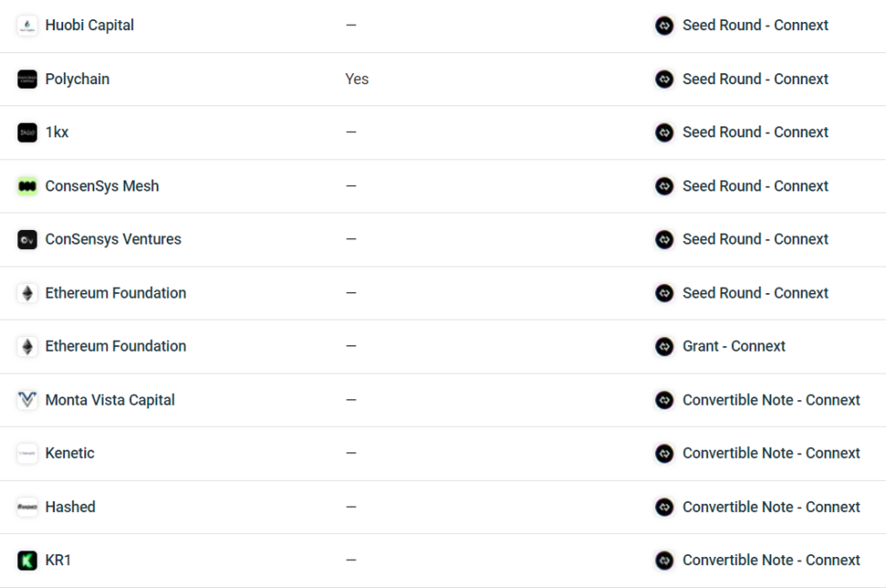Click the Connext icon in the Grant row
The width and height of the screenshot is (886, 588).
pyautogui.click(x=664, y=346)
